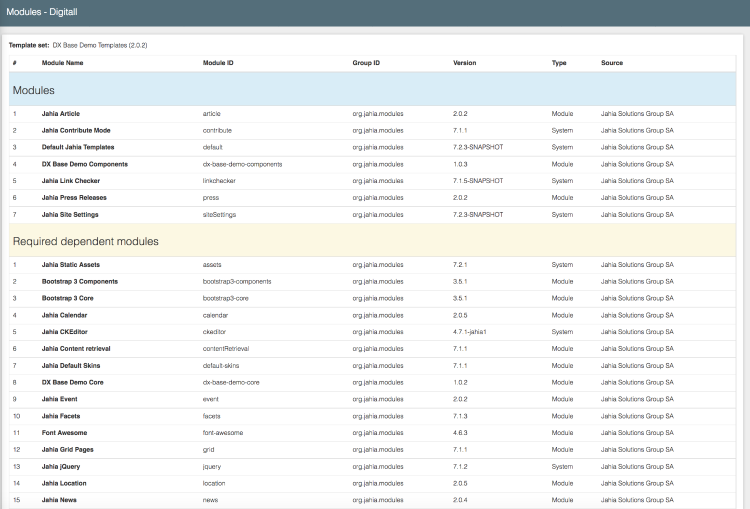Click the ckeditor module ID
This screenshot has width=750, height=509.
[x=214, y=332]
